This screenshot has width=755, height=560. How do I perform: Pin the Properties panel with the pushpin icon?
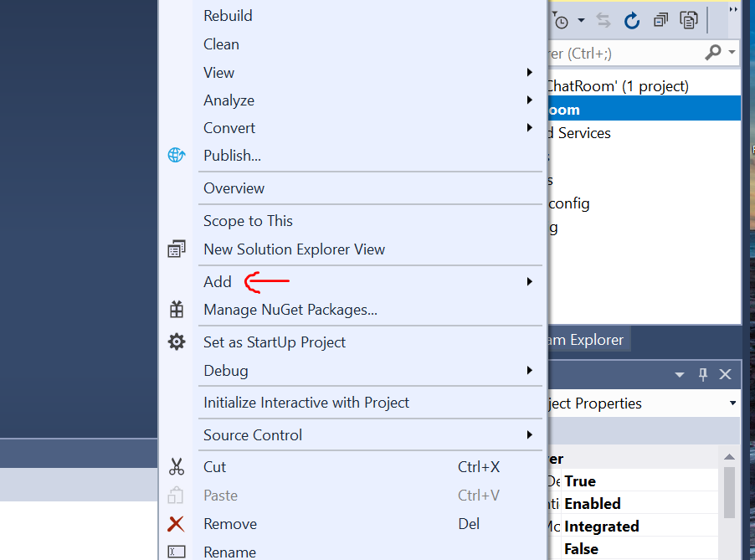point(703,374)
